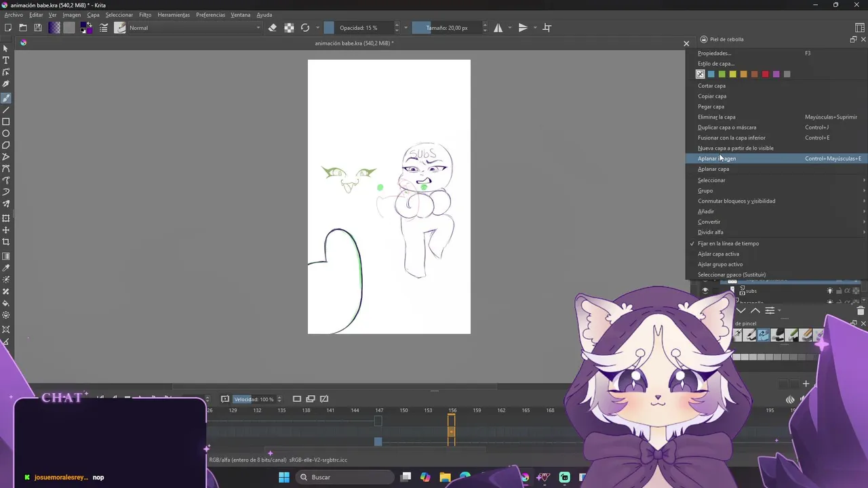Open the blending mode Normal dropdown
This screenshot has height=488, width=868.
click(x=195, y=28)
